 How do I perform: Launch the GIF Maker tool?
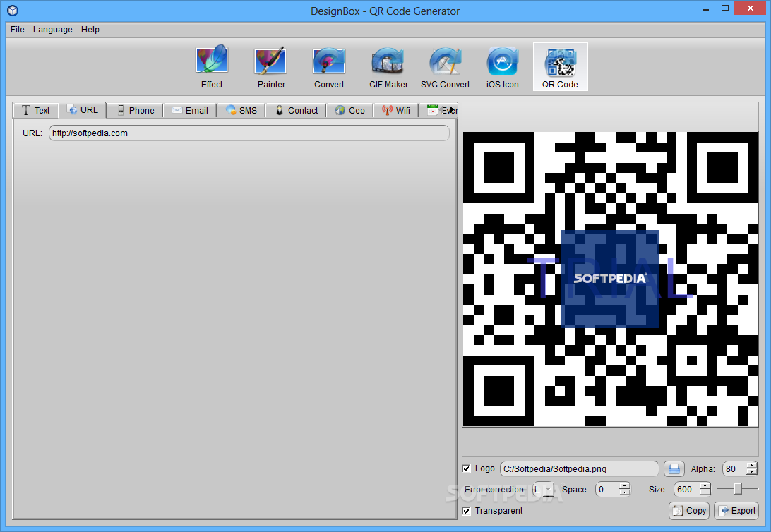[388, 67]
